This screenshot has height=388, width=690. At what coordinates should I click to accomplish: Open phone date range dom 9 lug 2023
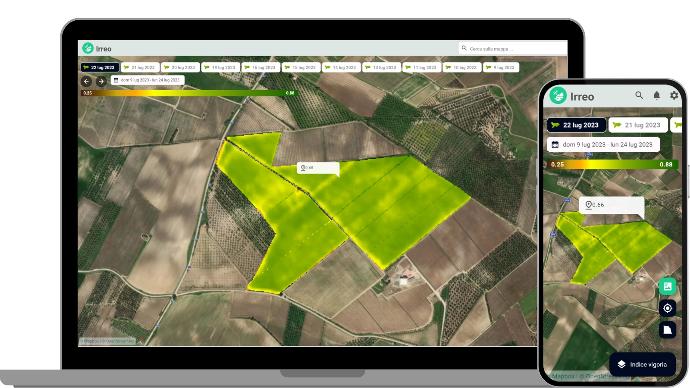click(603, 144)
